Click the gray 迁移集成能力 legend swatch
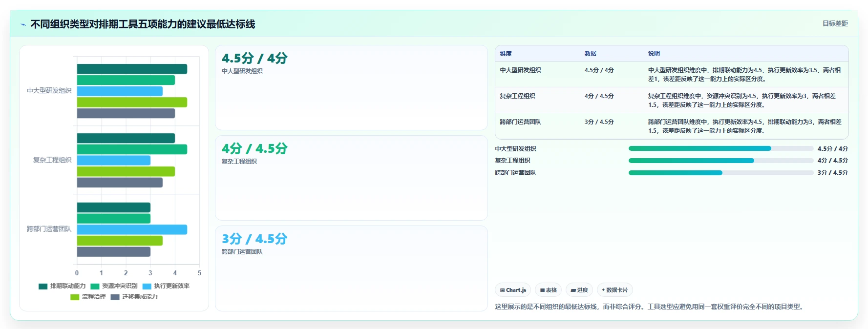868x329 pixels. point(115,297)
